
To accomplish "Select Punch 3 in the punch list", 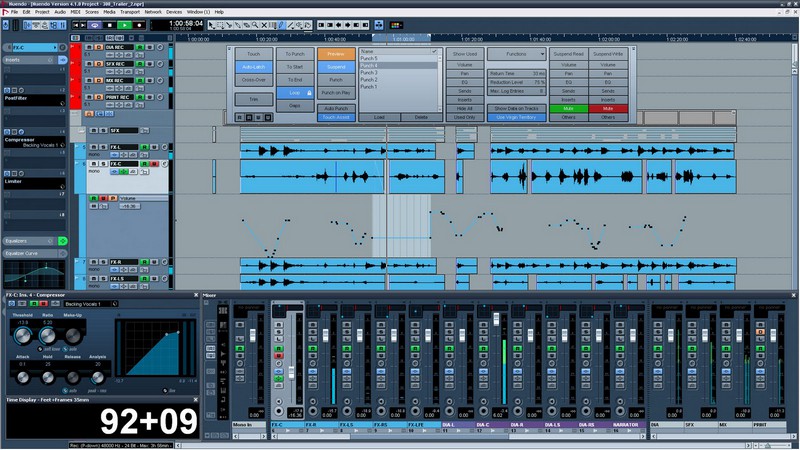I will pyautogui.click(x=369, y=73).
